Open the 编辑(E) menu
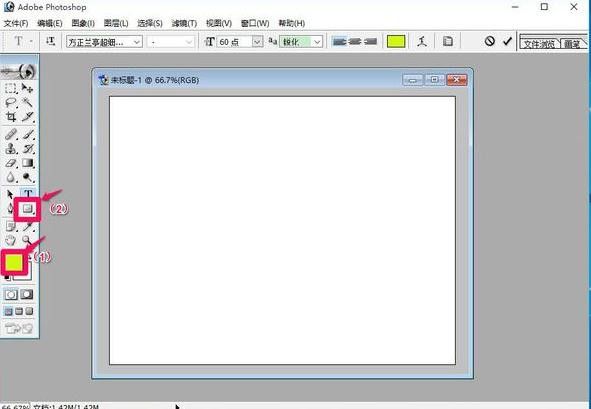The image size is (591, 409). [50, 23]
